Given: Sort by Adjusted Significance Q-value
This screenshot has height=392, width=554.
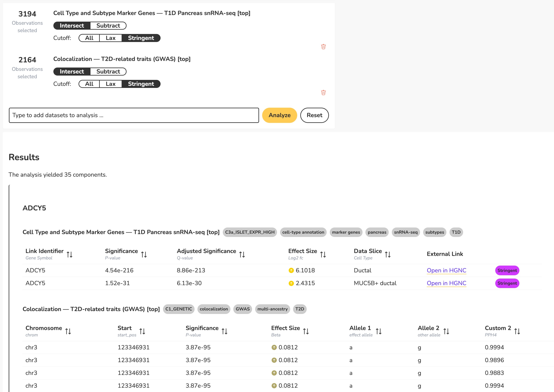Looking at the screenshot, I should pyautogui.click(x=242, y=254).
